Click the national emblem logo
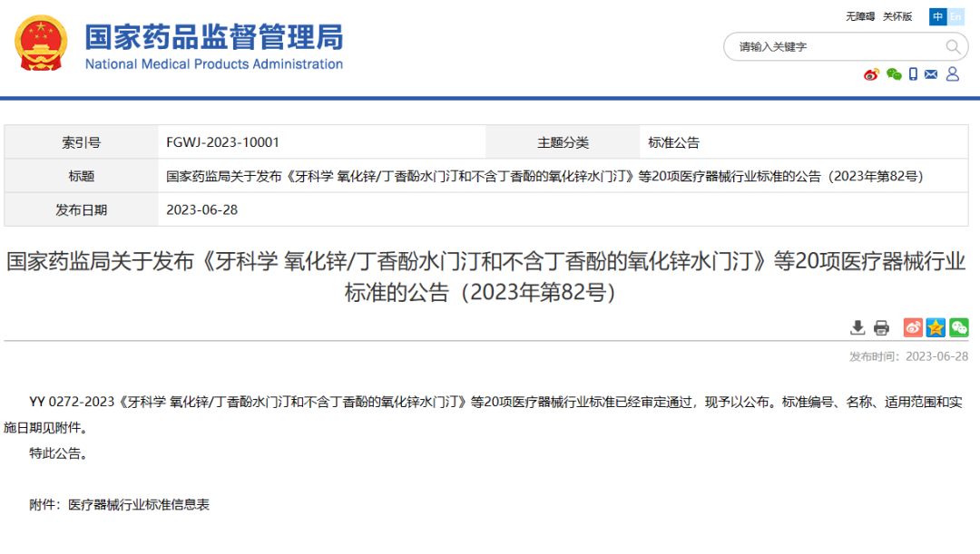This screenshot has width=980, height=554. pyautogui.click(x=41, y=44)
